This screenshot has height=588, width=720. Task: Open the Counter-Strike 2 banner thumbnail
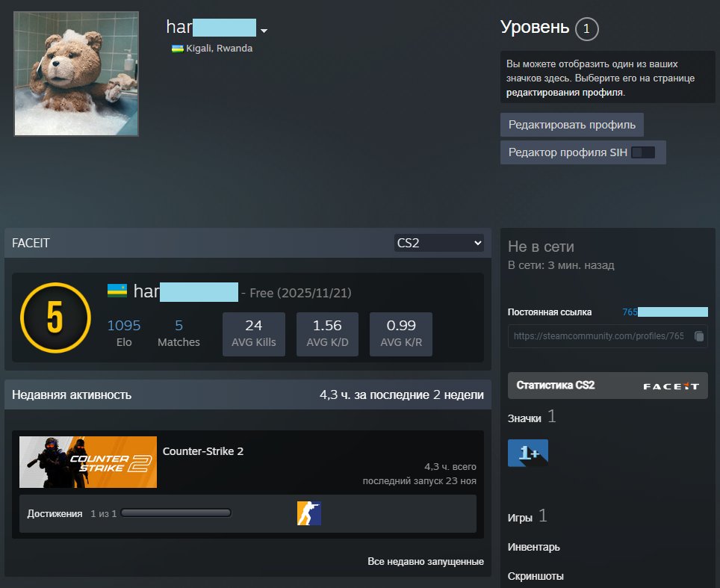point(87,462)
